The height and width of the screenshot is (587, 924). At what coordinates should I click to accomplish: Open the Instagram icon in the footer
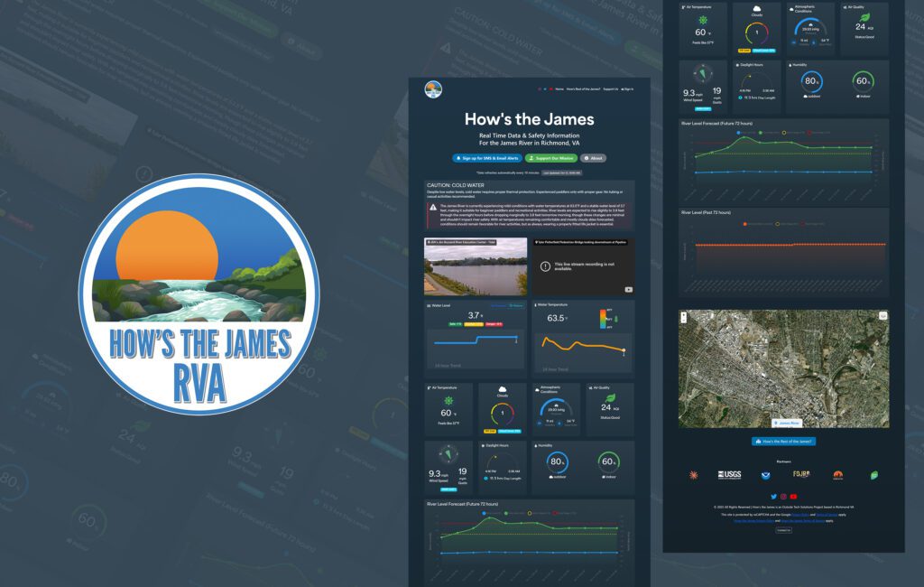[x=783, y=496]
